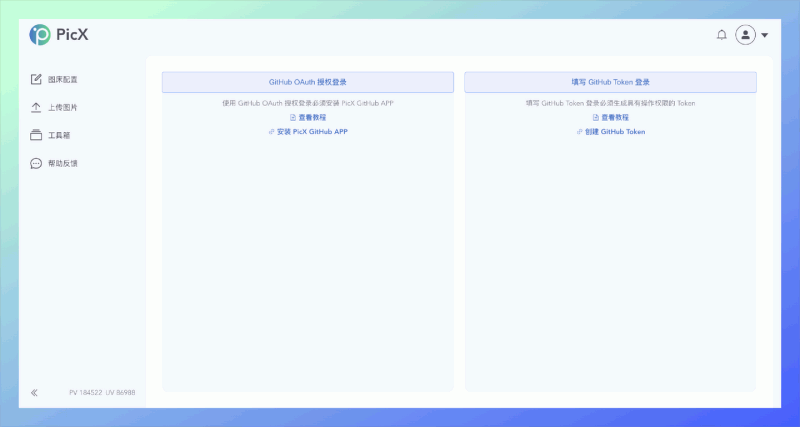Expand the user account dropdown arrow
Viewport: 800px width, 427px height.
click(764, 35)
